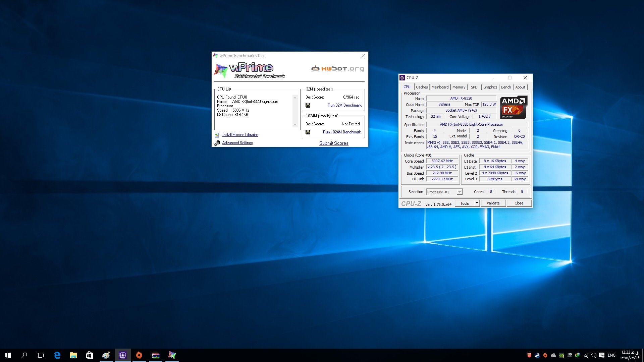This screenshot has width=644, height=362.
Task: Open Task View from the taskbar
Action: [40, 355]
